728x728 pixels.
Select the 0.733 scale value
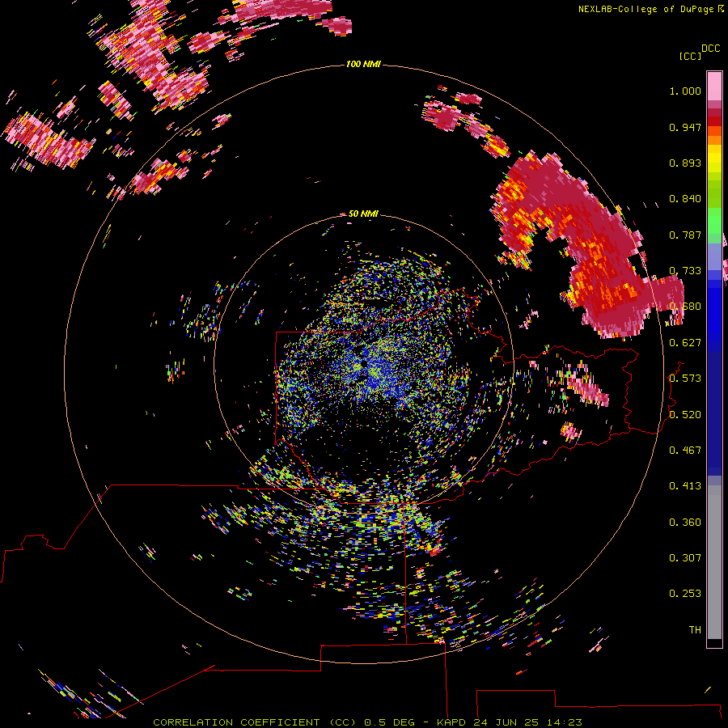click(x=685, y=271)
